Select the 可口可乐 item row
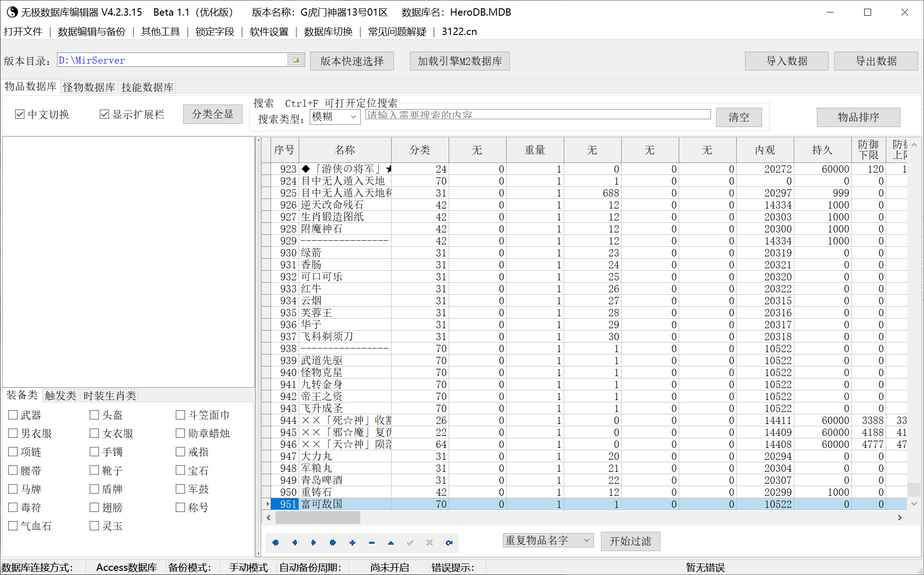Viewport: 924px width, 575px height. point(584,277)
